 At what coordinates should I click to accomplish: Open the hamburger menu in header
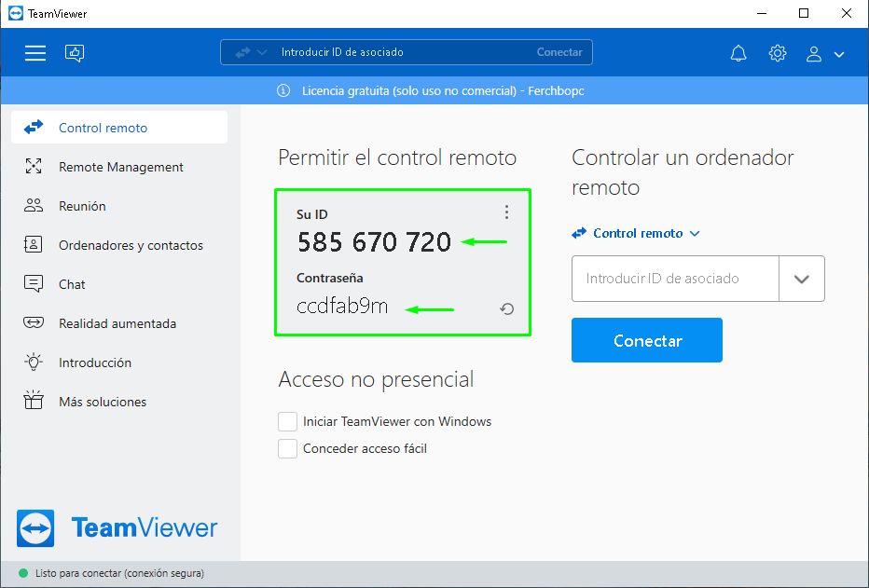point(35,53)
